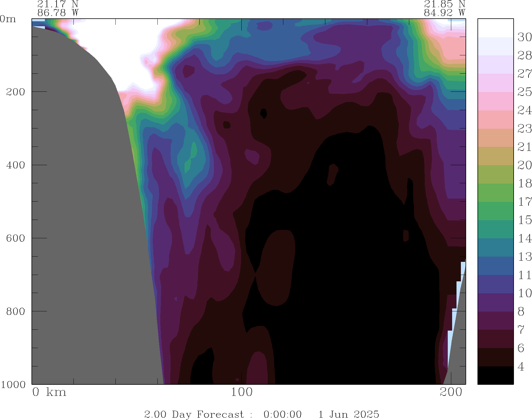Select the 800 depth axis label
This screenshot has height=420, width=532.
(x=16, y=311)
